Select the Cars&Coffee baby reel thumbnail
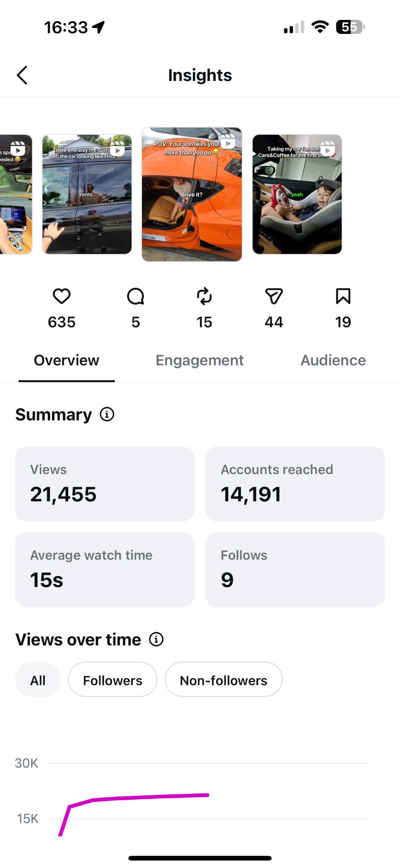The image size is (400, 868). (297, 194)
